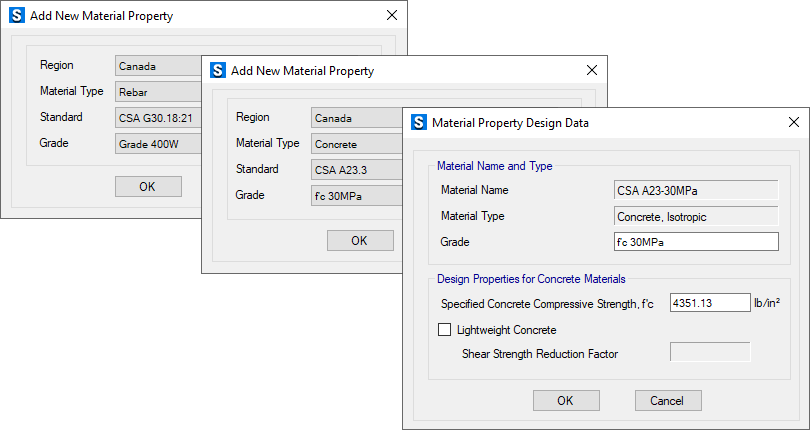Click the title bar icon of the Rebar material dialog
The height and width of the screenshot is (430, 810).
[16, 17]
